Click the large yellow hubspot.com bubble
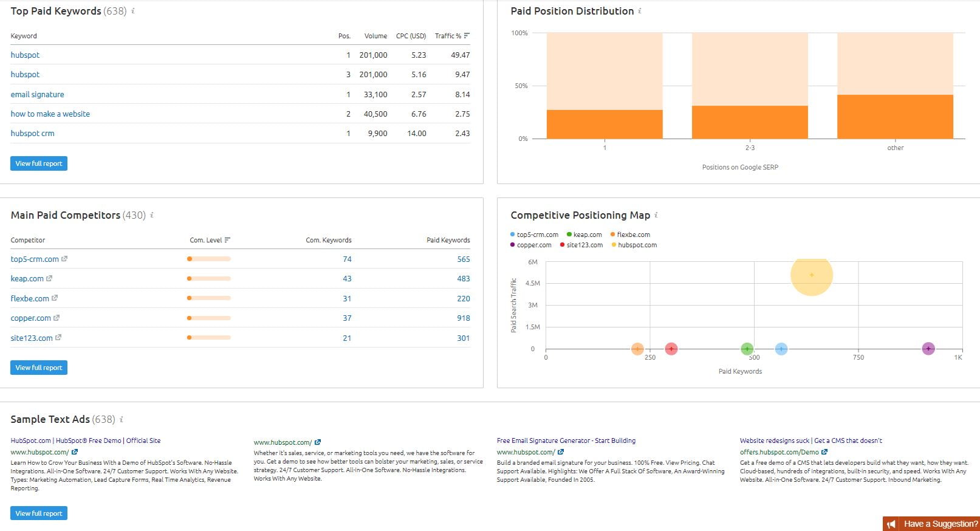 [811, 275]
